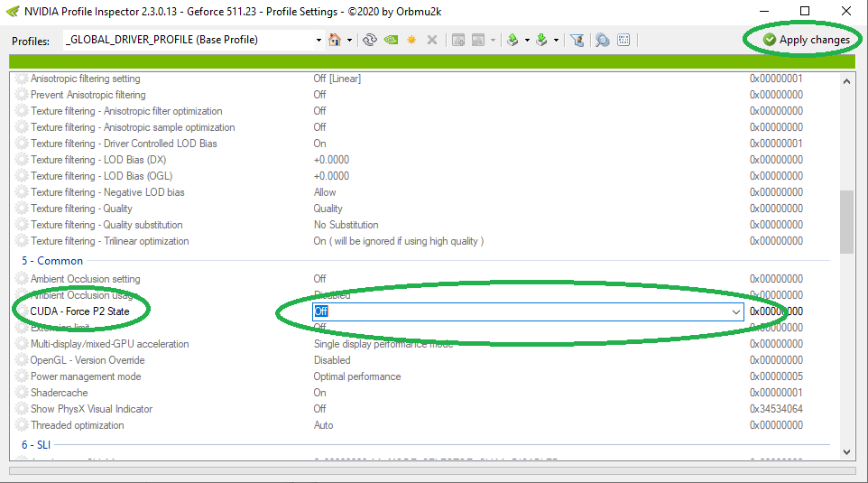Minimize the NVIDIA Profile Inspector window
The height and width of the screenshot is (483, 868).
click(x=764, y=11)
